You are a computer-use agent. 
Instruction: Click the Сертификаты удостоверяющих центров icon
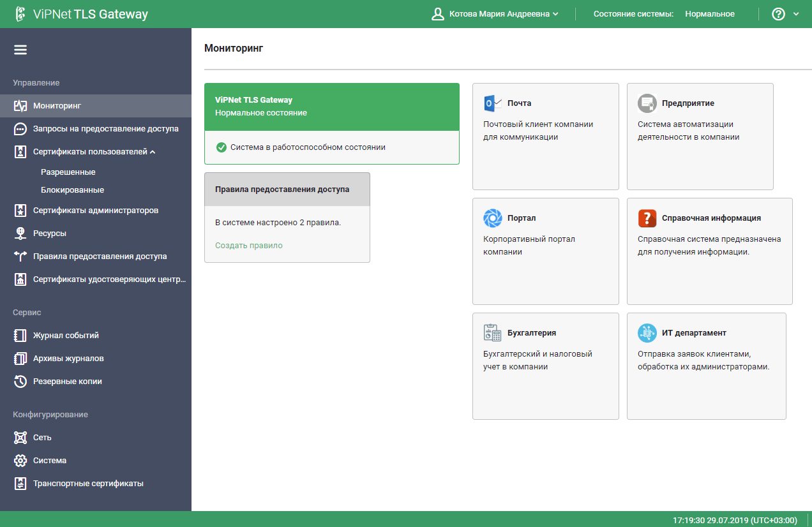(x=20, y=279)
